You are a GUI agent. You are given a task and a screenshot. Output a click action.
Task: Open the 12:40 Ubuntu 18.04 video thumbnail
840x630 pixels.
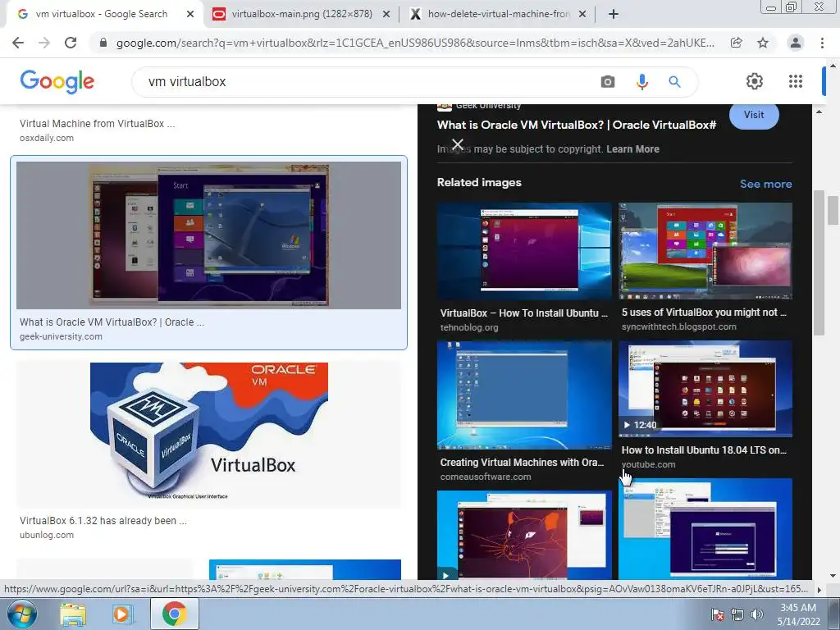tap(705, 389)
